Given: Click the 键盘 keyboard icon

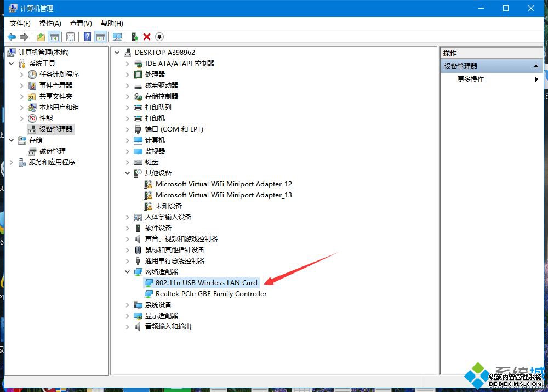Looking at the screenshot, I should click(x=139, y=162).
